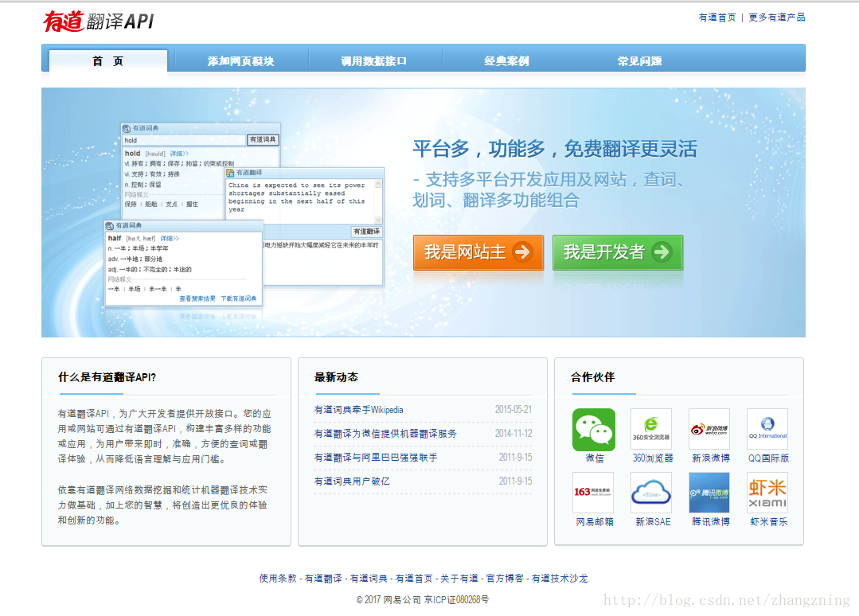Click the 有道翻译 footer link
The width and height of the screenshot is (859, 616).
323,579
